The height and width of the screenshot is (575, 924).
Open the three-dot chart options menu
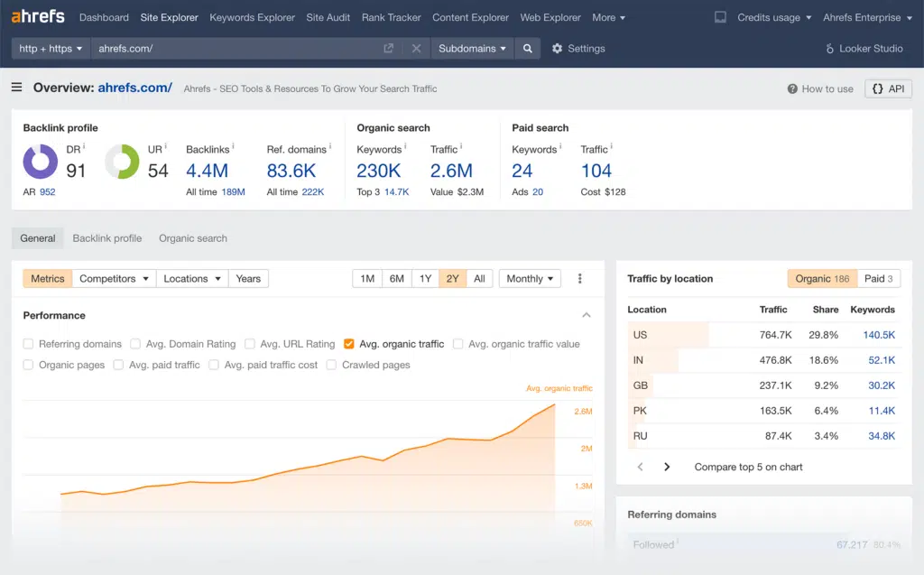[x=580, y=279]
